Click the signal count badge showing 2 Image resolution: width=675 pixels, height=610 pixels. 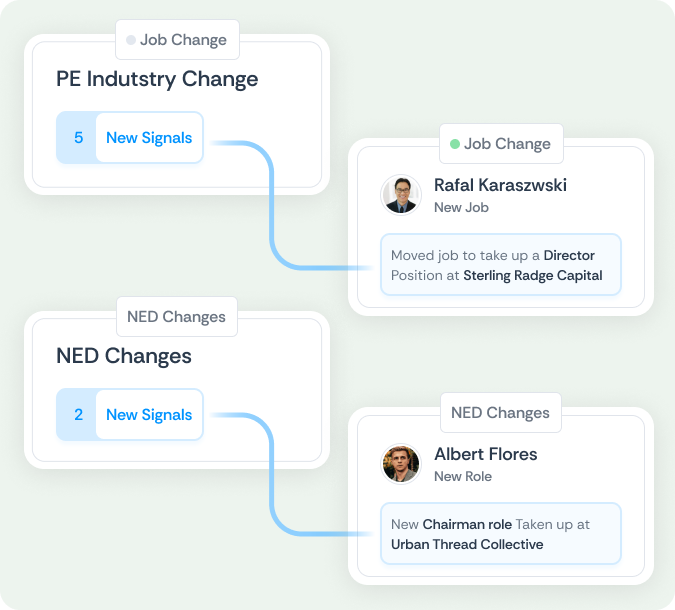click(78, 415)
